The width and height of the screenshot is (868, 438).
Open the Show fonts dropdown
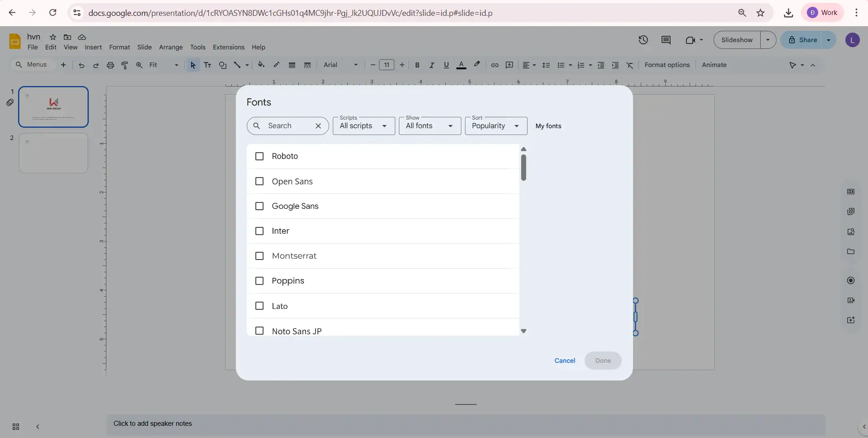click(x=430, y=126)
